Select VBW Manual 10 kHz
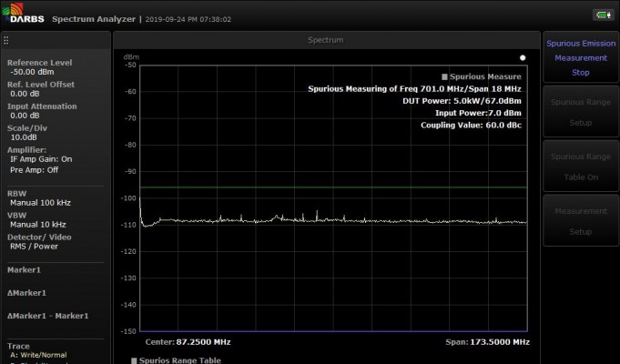This screenshot has height=364, width=620. pyautogui.click(x=36, y=219)
